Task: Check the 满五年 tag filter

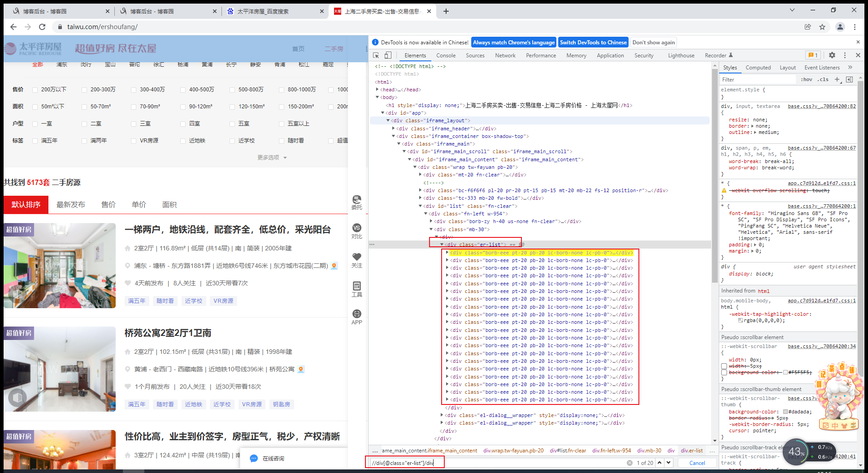Action: click(x=35, y=141)
